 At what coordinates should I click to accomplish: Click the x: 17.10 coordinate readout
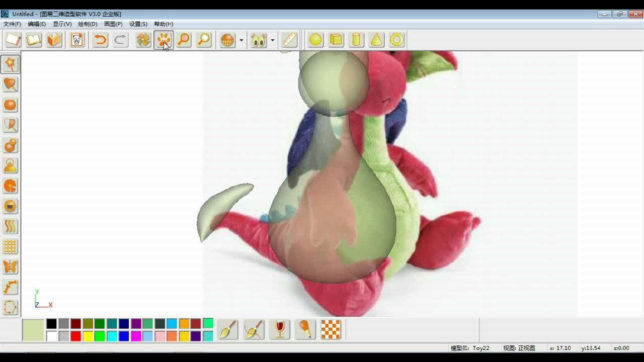[x=560, y=348]
